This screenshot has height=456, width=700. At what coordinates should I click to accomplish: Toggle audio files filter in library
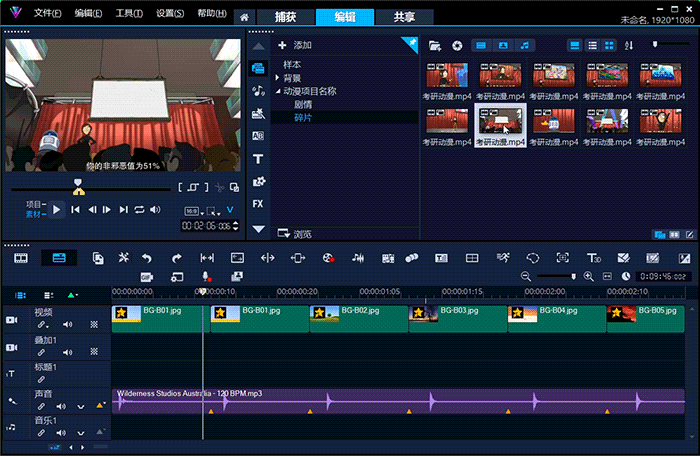pyautogui.click(x=526, y=45)
